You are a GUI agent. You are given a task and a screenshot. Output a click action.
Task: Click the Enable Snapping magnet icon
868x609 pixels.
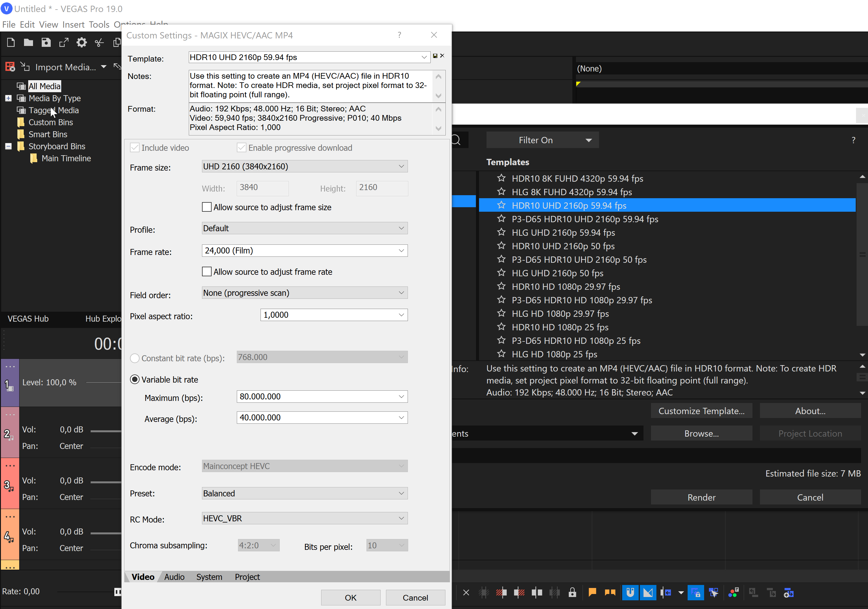[630, 592]
